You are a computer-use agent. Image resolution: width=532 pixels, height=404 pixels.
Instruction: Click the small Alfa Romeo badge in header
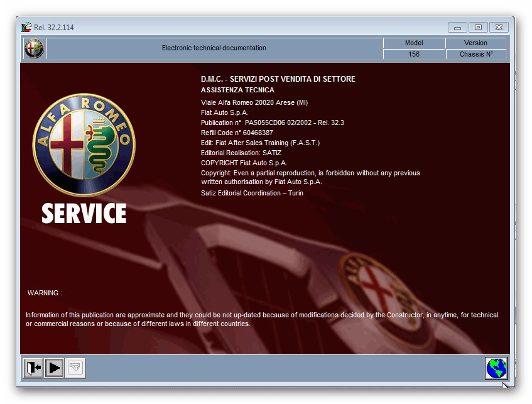tap(34, 48)
